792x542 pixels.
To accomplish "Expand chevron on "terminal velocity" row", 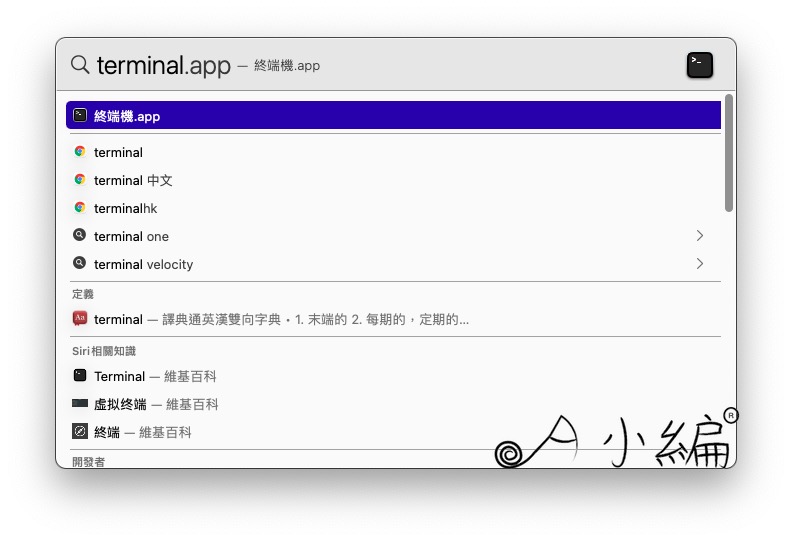I will click(x=700, y=264).
